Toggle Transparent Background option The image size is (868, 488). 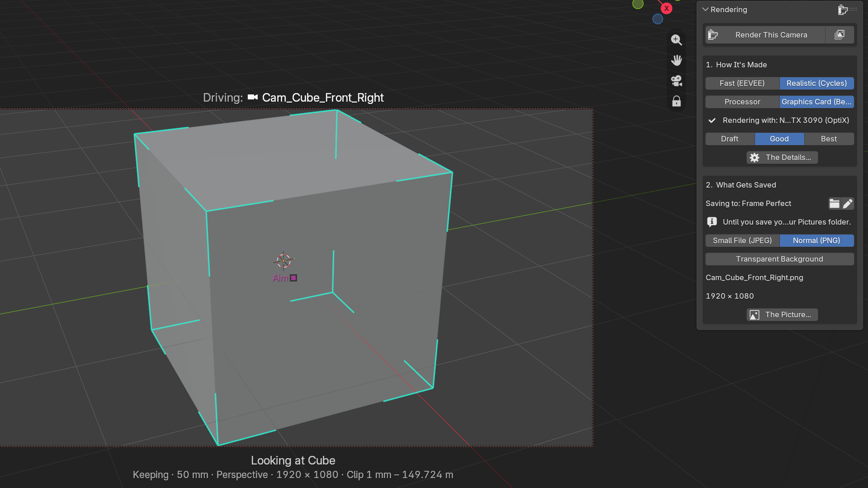tap(779, 259)
